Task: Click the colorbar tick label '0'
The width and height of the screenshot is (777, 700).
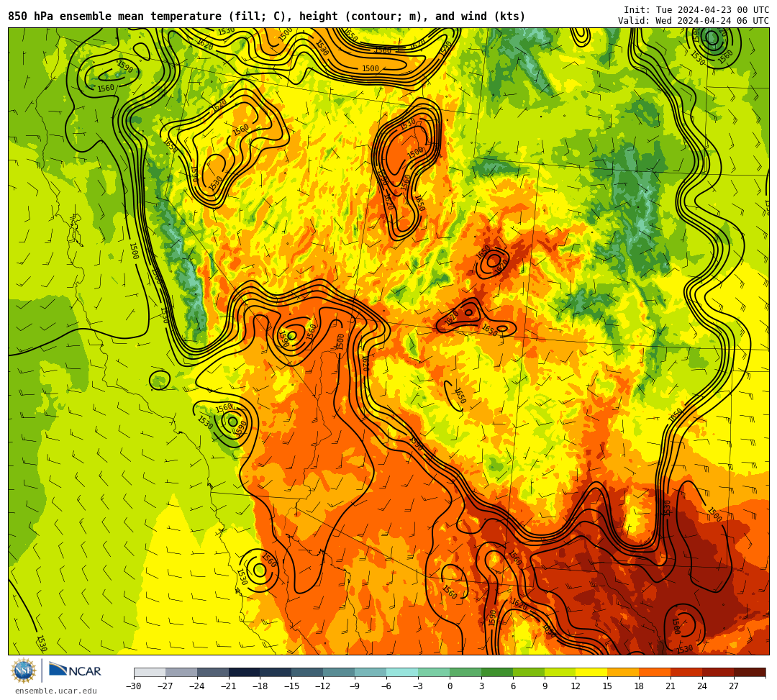Action: pyautogui.click(x=450, y=686)
